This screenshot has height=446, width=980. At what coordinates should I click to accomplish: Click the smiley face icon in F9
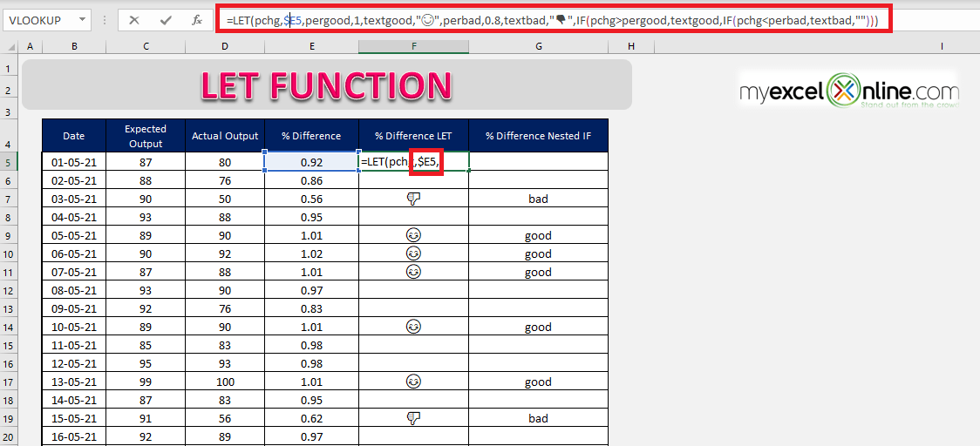point(413,235)
